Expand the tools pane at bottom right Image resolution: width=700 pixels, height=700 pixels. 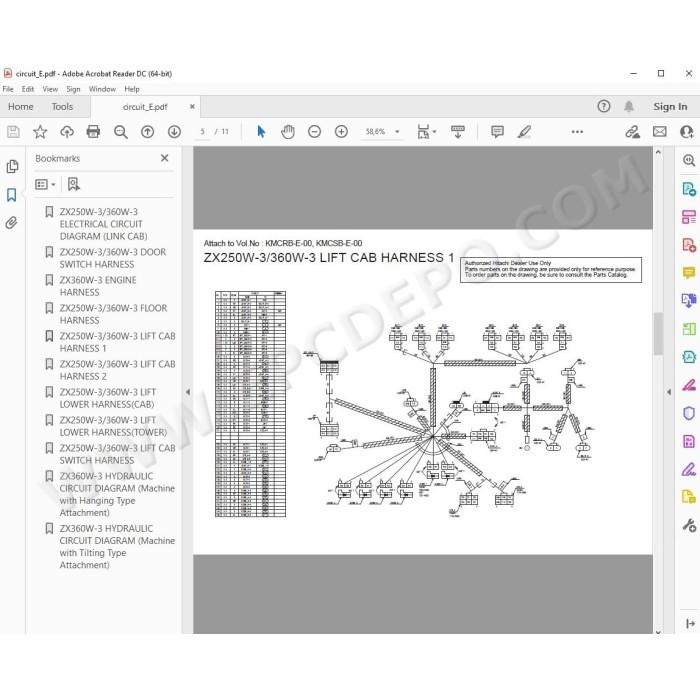click(690, 623)
